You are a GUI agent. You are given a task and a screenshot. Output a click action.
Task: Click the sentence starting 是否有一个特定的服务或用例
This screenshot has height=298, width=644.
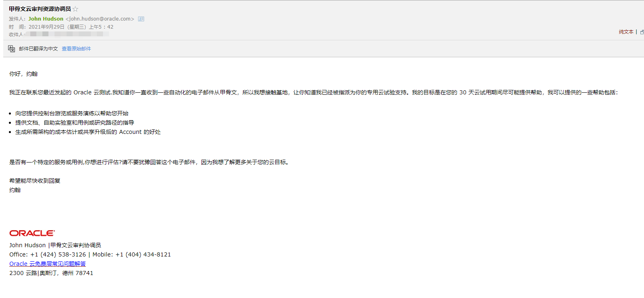click(150, 162)
